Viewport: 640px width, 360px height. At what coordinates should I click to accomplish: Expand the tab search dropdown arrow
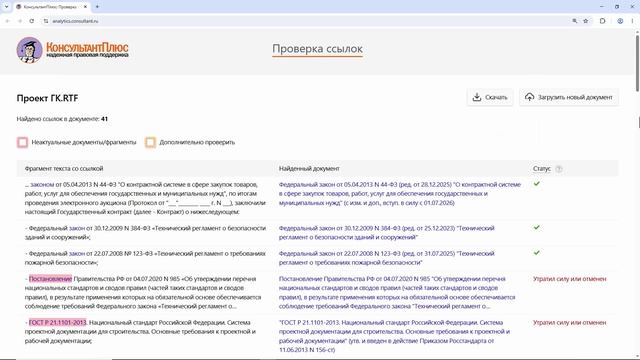[x=7, y=7]
